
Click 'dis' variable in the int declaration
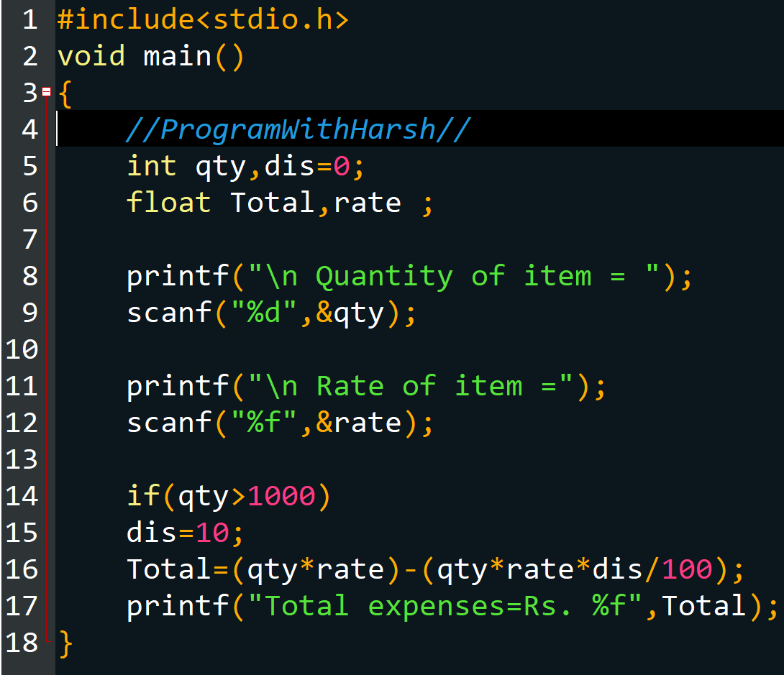[289, 166]
